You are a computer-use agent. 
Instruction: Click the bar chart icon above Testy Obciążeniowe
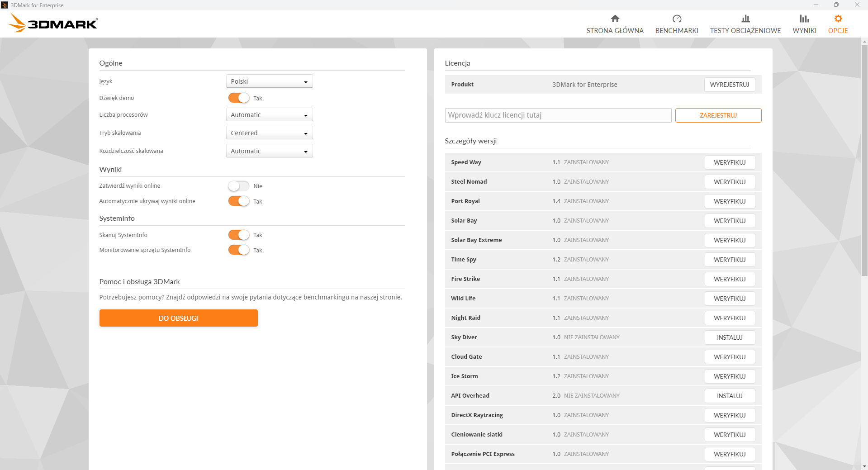point(745,19)
